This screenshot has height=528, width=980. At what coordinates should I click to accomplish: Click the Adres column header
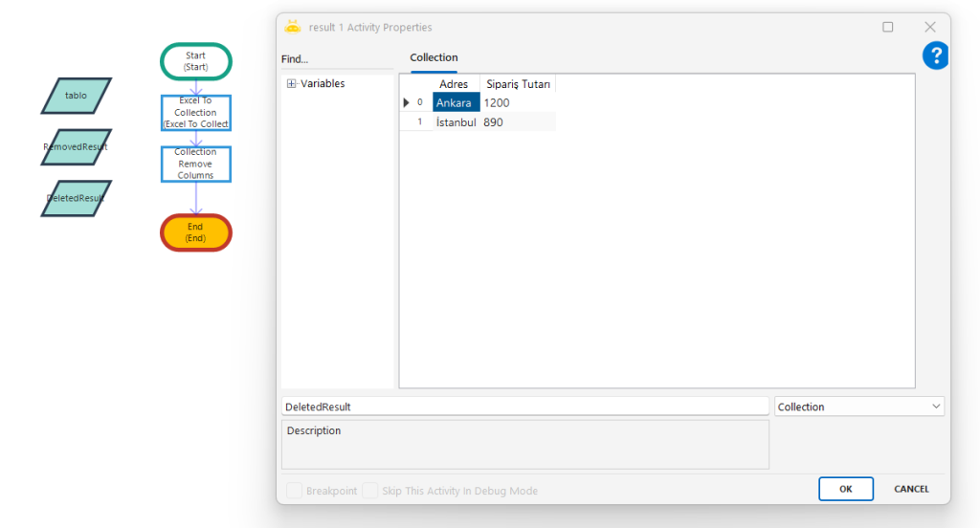tap(454, 84)
